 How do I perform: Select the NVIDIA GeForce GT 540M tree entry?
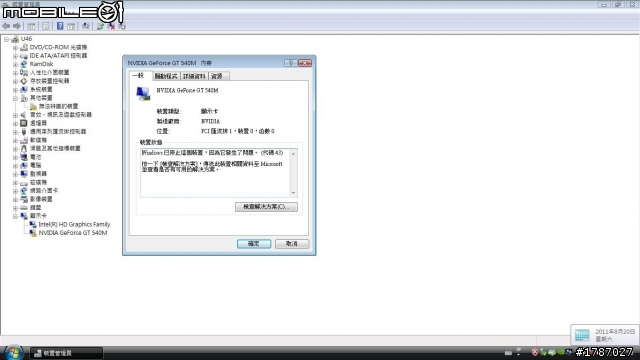pyautogui.click(x=73, y=233)
